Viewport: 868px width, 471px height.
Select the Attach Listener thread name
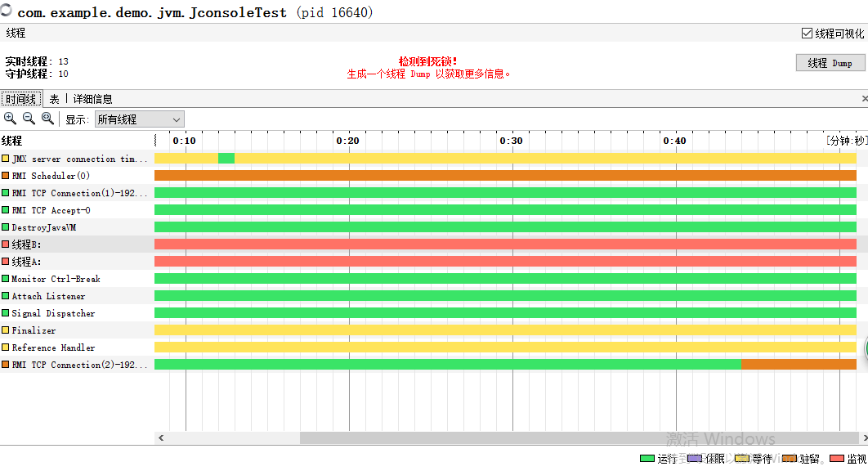tap(49, 297)
